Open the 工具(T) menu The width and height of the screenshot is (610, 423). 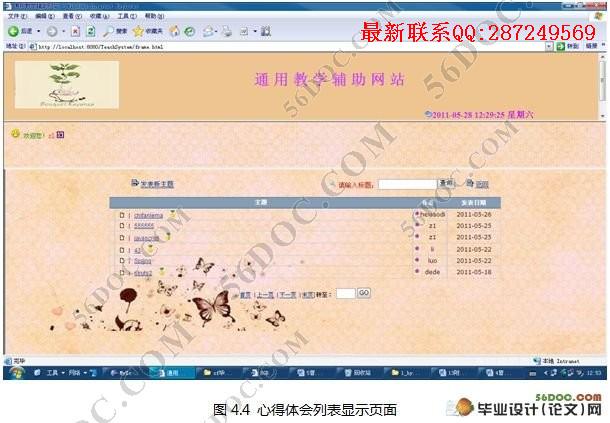(x=127, y=16)
